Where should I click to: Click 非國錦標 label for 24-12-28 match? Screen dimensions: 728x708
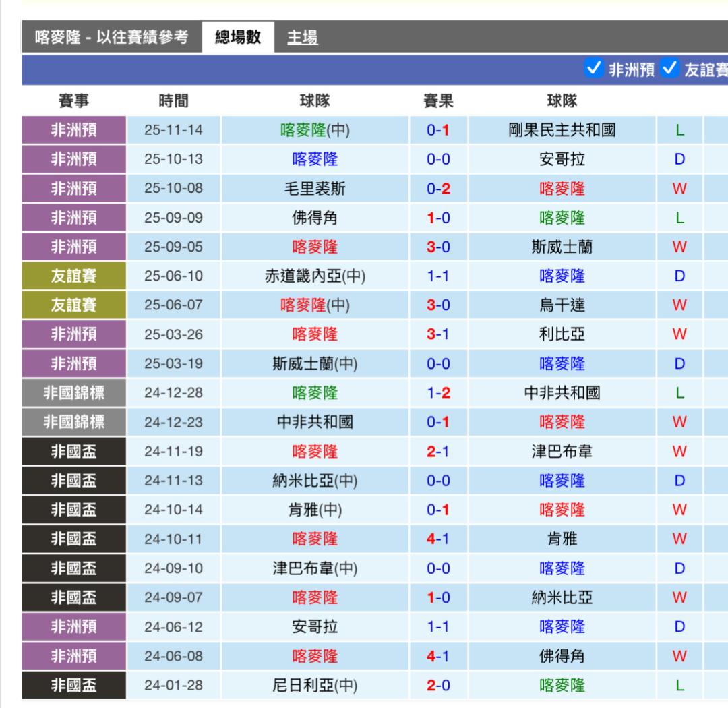73,393
